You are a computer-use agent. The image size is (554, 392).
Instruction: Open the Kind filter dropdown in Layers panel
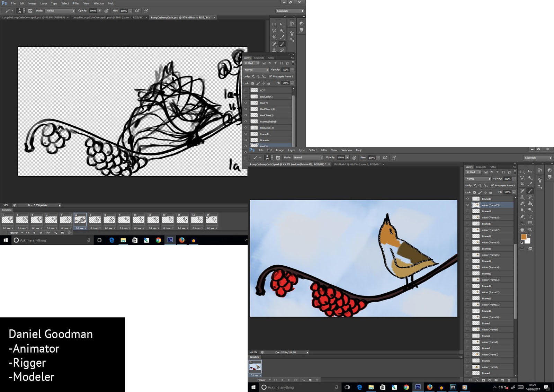coord(251,63)
